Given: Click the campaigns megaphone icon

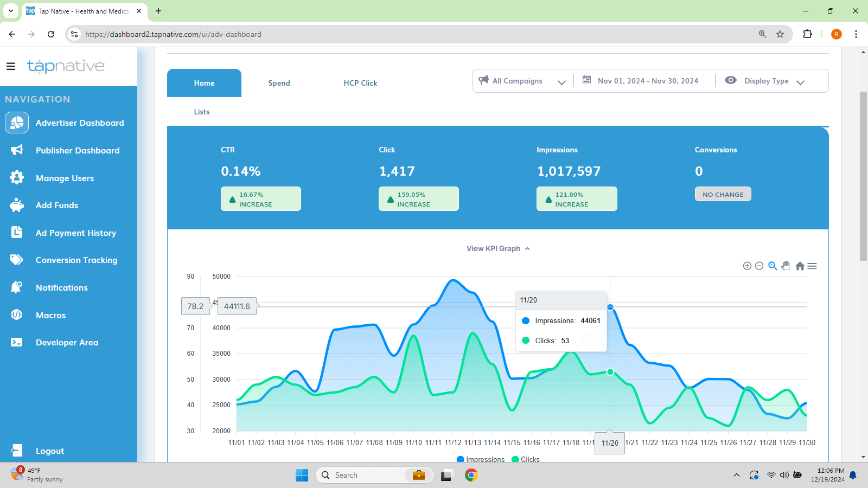Looking at the screenshot, I should coord(483,80).
